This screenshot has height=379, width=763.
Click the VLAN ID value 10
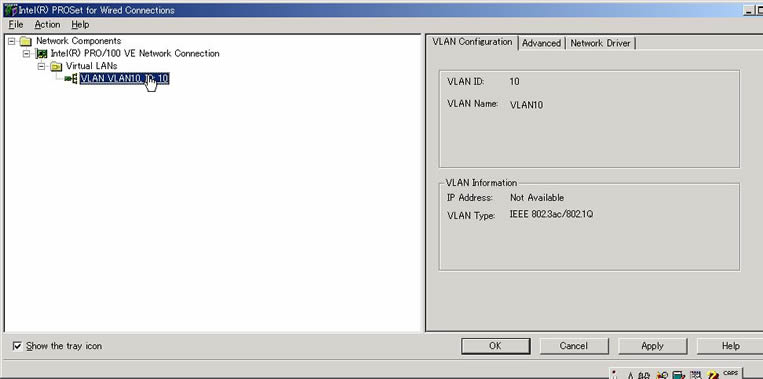pyautogui.click(x=514, y=82)
